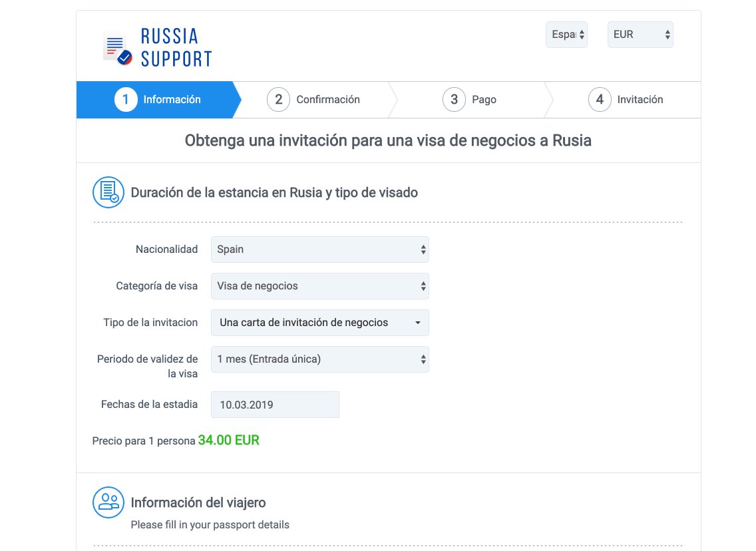756x551 pixels.
Task: Switch to the Pago step tab
Action: [484, 100]
